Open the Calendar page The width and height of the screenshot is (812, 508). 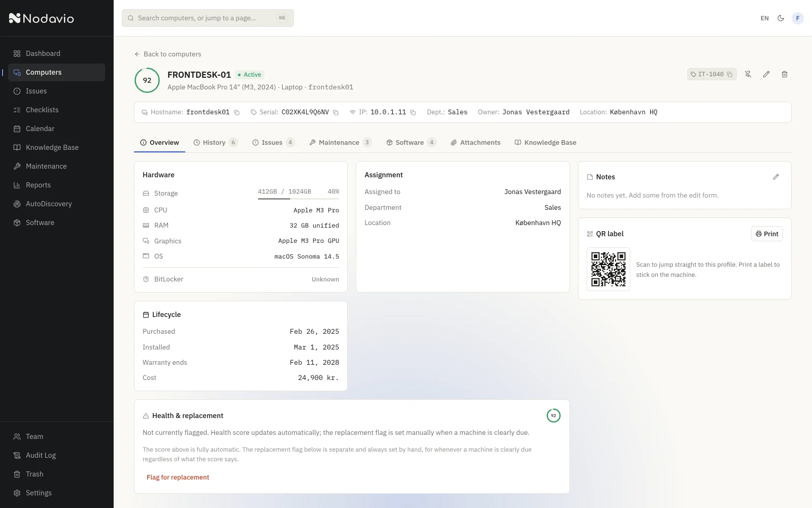tap(56, 129)
